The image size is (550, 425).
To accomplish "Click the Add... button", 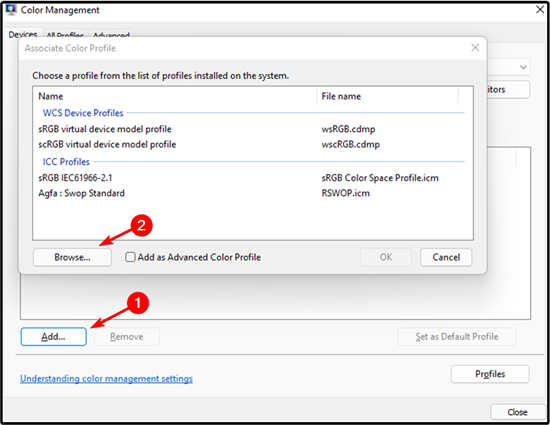I will click(54, 337).
